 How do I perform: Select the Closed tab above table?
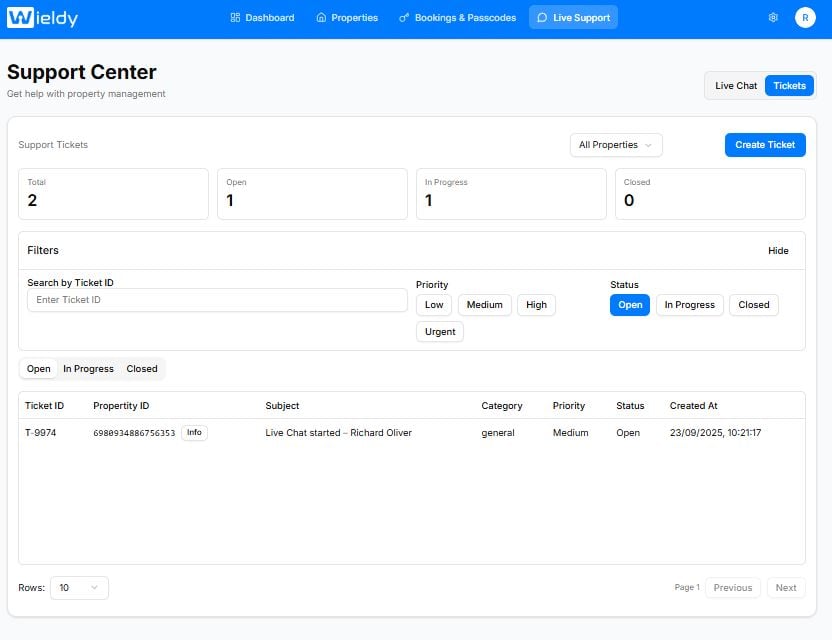pyautogui.click(x=142, y=369)
